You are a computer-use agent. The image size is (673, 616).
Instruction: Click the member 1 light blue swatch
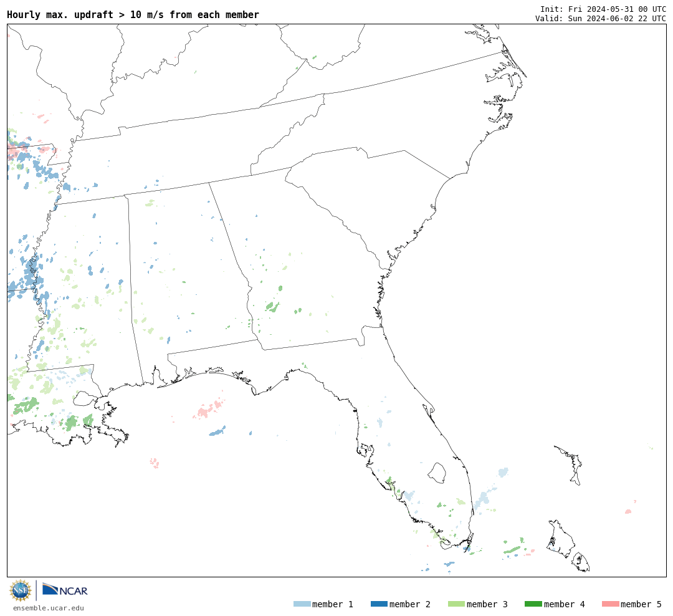302,604
